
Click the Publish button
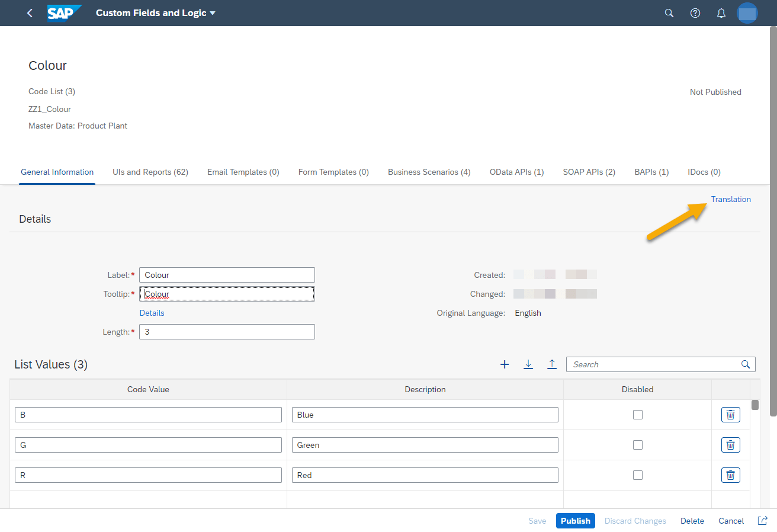pyautogui.click(x=576, y=521)
